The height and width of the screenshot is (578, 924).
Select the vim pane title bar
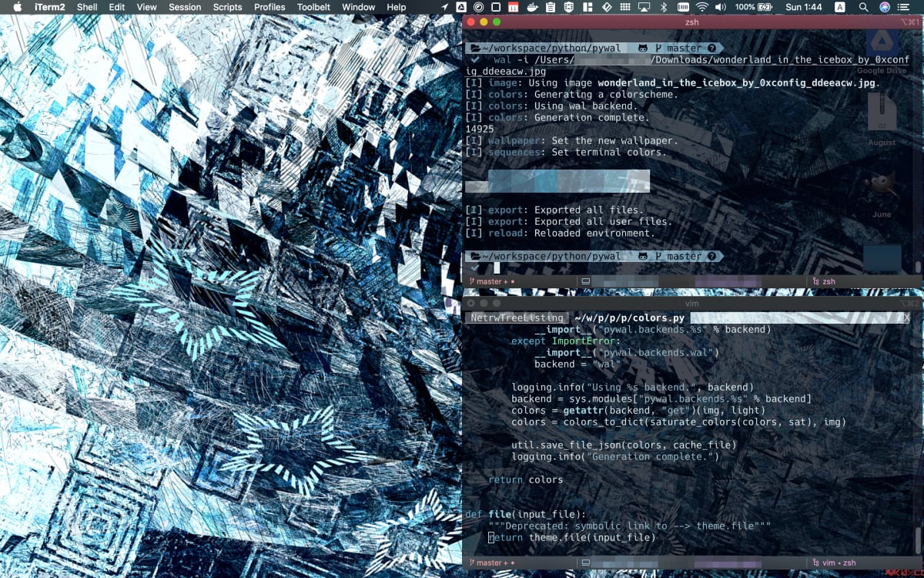691,304
